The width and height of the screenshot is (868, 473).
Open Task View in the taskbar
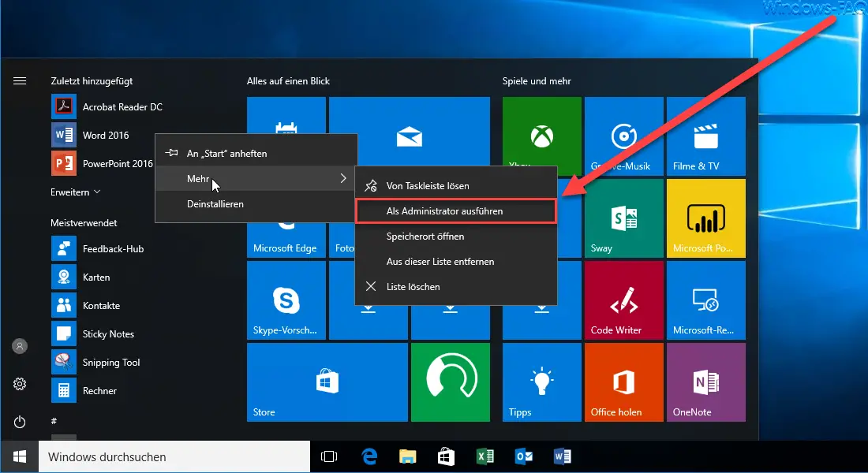point(329,457)
